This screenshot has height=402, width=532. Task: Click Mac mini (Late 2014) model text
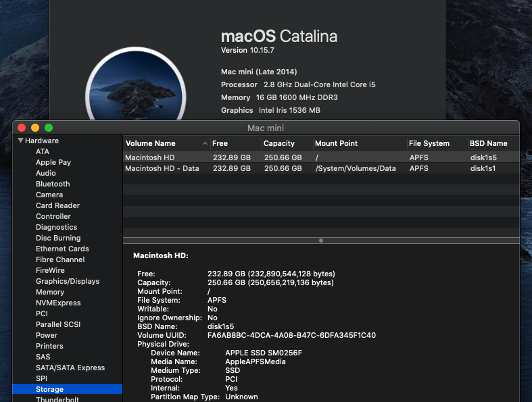[x=259, y=72]
